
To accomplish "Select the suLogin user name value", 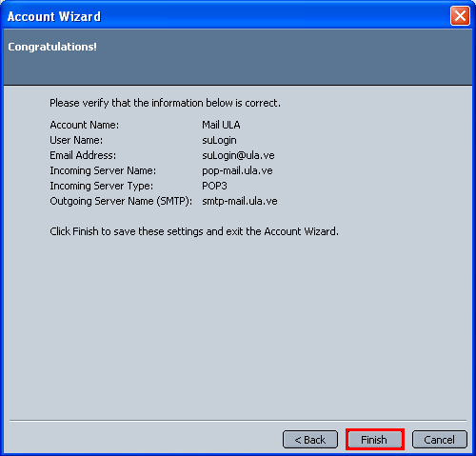I will 219,140.
